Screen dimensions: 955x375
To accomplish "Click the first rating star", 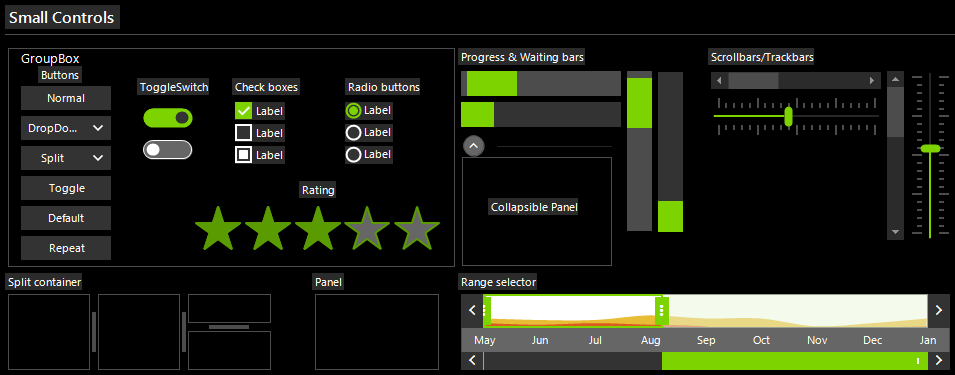I will 218,228.
